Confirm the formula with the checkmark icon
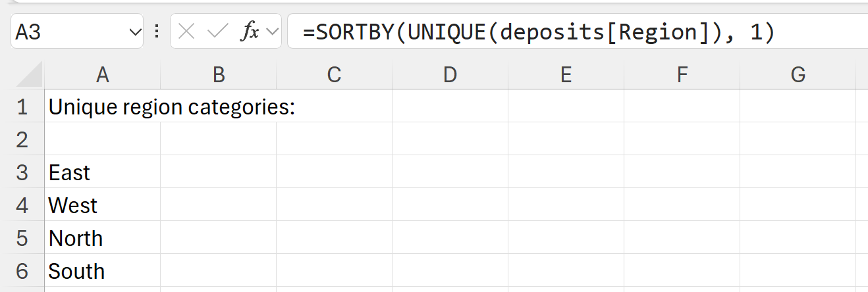Screen dimensions: 868x292 click(217, 32)
